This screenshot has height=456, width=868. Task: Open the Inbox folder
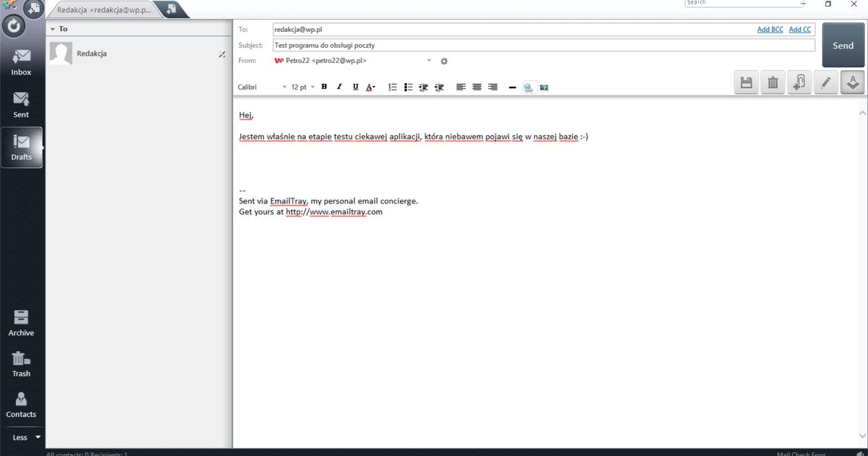pyautogui.click(x=22, y=63)
